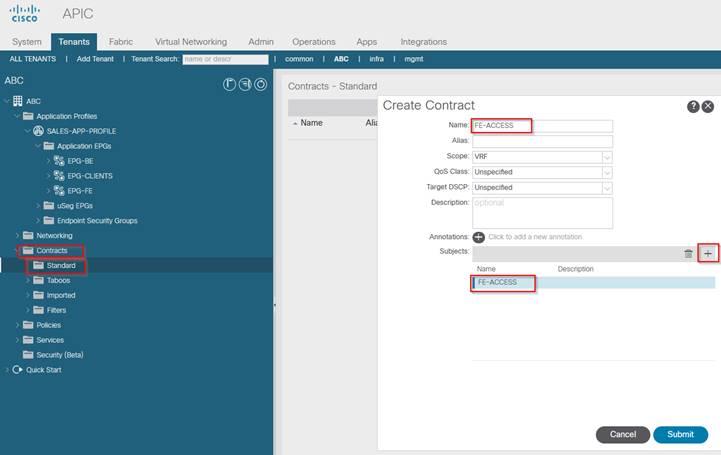721x455 pixels.
Task: Add a new annotation plus icon
Action: click(x=479, y=237)
